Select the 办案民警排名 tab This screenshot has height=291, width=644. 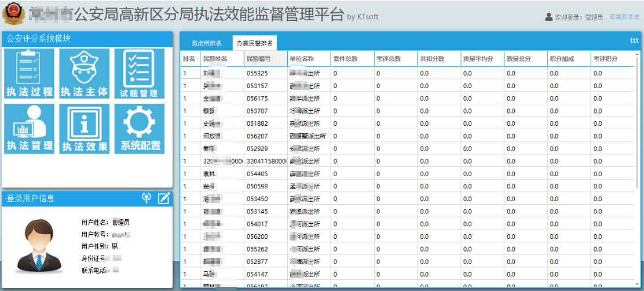[255, 43]
